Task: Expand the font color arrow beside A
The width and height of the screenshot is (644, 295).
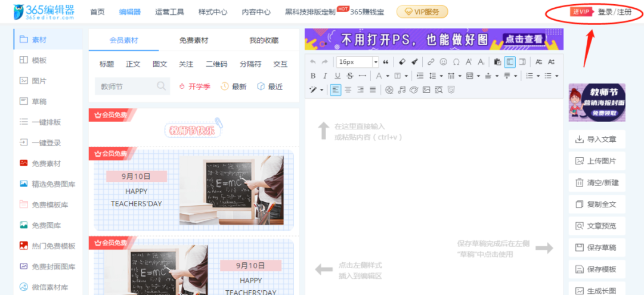Action: click(x=387, y=76)
